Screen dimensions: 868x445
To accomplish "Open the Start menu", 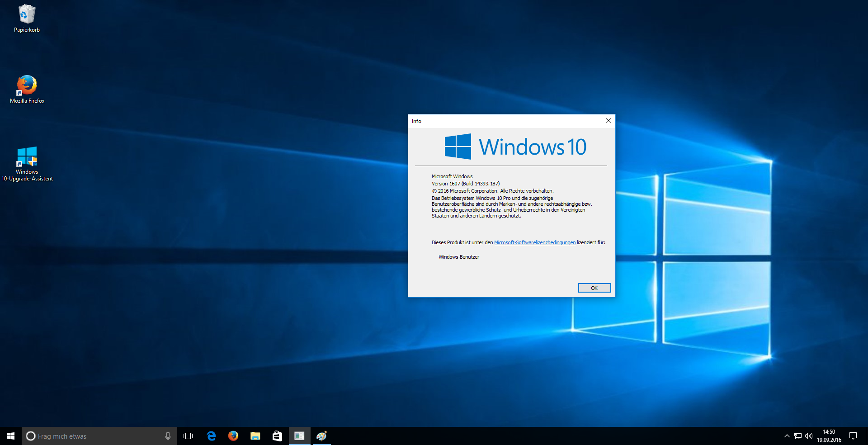I will point(11,436).
